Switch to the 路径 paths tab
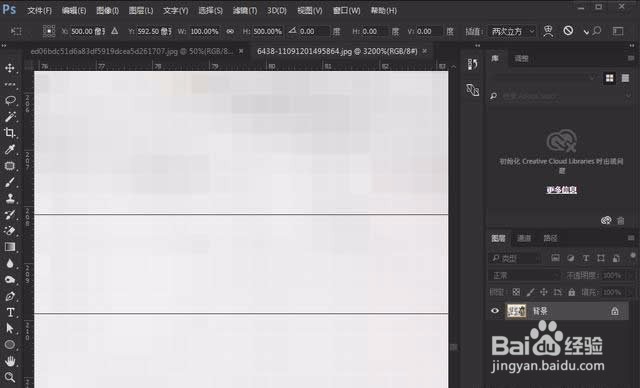This screenshot has height=388, width=640. pos(550,238)
